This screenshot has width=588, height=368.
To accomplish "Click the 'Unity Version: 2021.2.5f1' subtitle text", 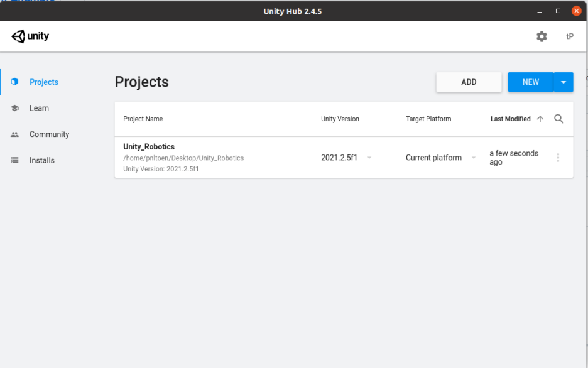I will tap(161, 169).
